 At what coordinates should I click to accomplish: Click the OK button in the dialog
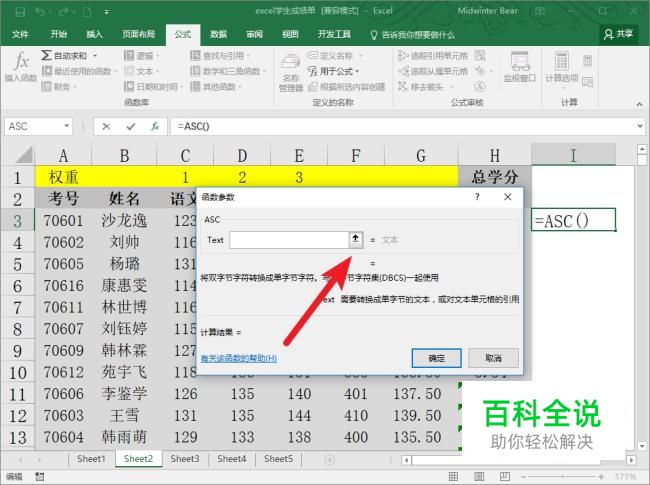436,358
